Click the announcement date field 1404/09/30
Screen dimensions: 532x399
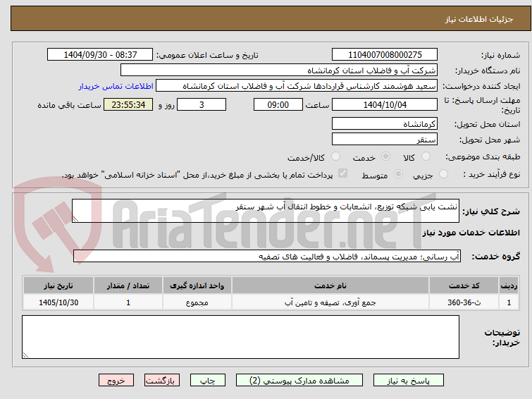(x=100, y=55)
